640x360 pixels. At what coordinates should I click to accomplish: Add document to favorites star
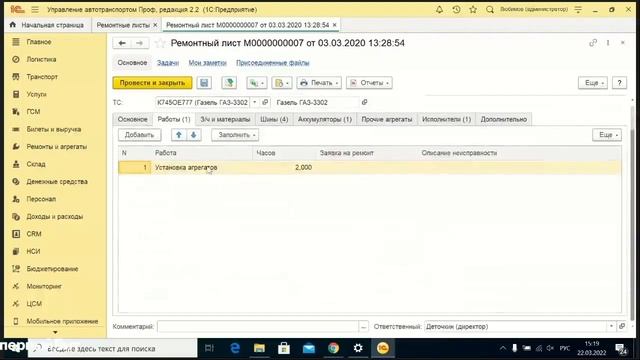160,43
